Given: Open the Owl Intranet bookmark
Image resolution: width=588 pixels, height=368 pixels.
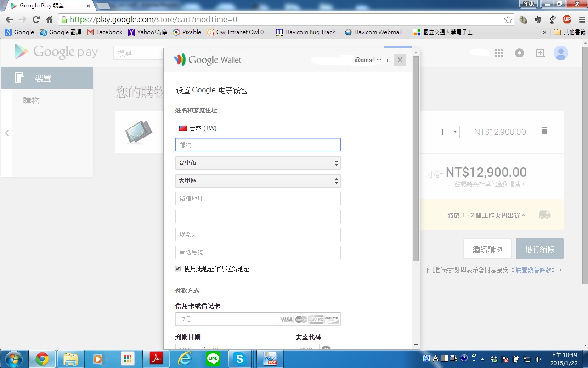Looking at the screenshot, I should pyautogui.click(x=238, y=32).
